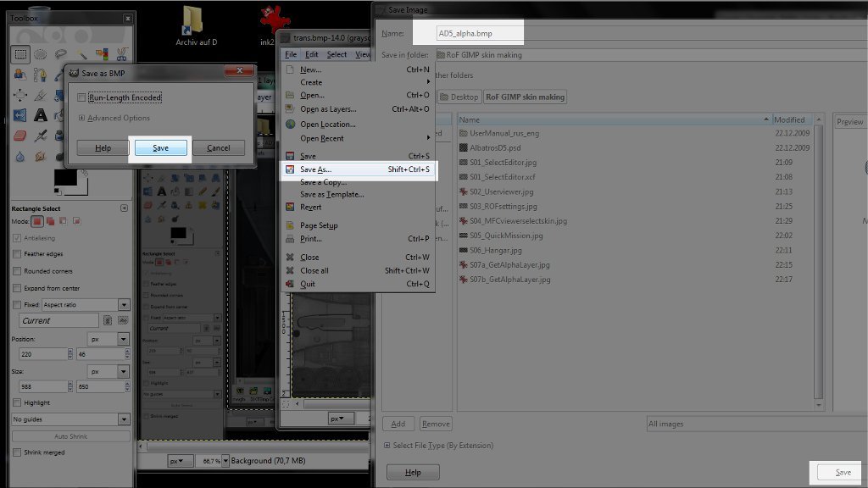Toggle the Feather edges checkbox
This screenshot has width=868, height=488.
[17, 254]
